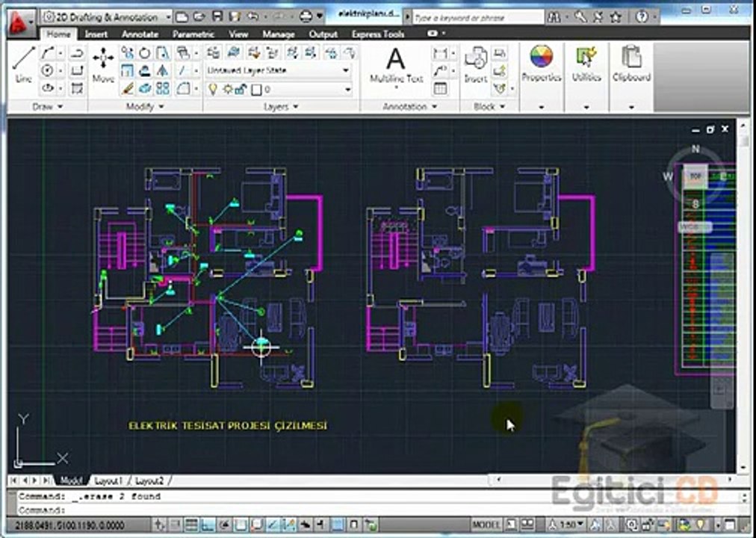Toggle layer on/off lightbulb icon

[213, 89]
